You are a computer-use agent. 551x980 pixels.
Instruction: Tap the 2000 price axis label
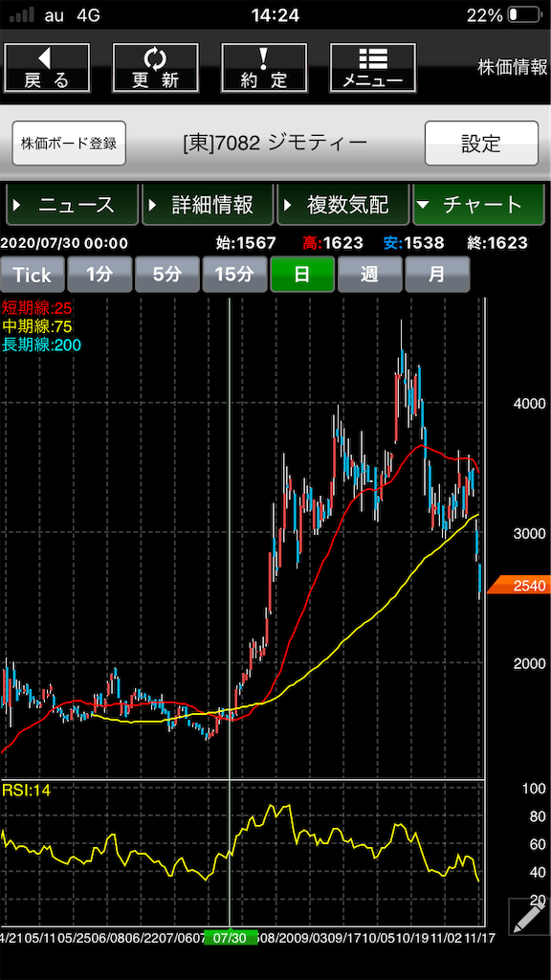529,663
